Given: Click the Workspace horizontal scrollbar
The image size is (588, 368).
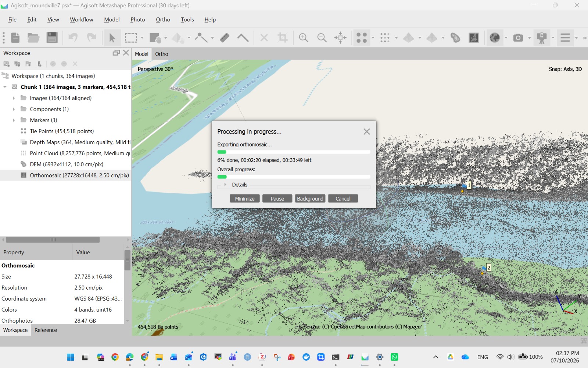Looking at the screenshot, I should (x=53, y=240).
